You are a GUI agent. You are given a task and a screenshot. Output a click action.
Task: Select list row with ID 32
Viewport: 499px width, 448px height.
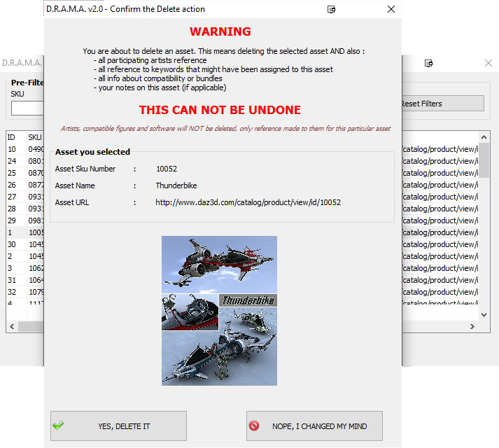coord(25,292)
